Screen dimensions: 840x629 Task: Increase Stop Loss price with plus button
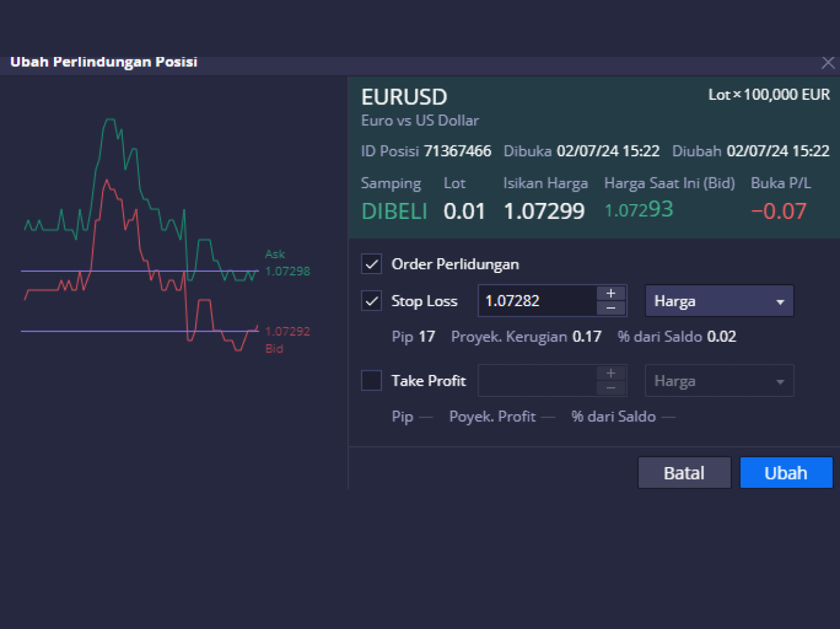(x=610, y=293)
